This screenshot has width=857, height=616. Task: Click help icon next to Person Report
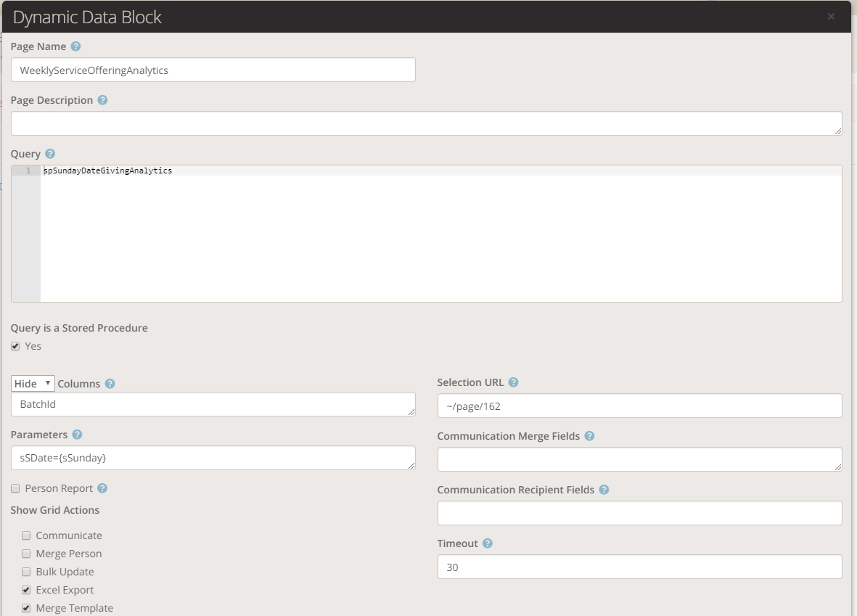102,488
